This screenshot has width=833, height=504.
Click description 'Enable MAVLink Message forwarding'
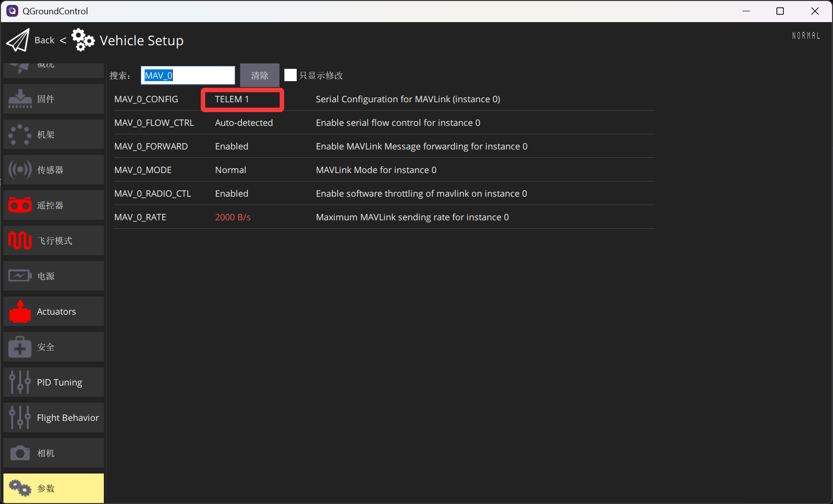coord(422,147)
